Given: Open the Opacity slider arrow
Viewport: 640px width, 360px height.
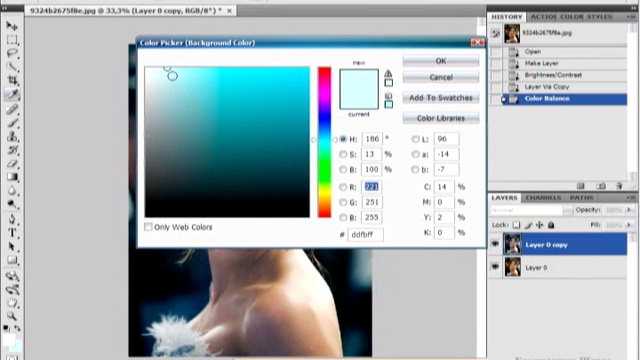Looking at the screenshot, I should coord(629,210).
